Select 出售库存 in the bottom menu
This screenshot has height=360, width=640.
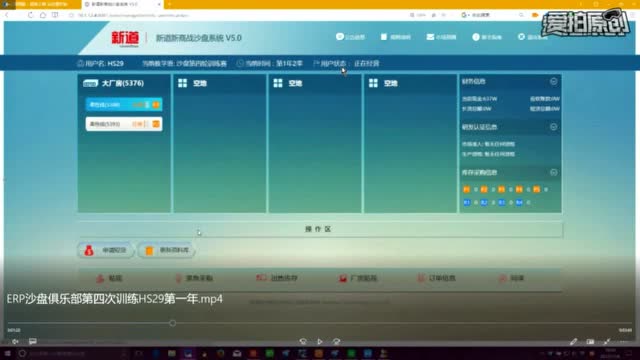[x=277, y=278]
